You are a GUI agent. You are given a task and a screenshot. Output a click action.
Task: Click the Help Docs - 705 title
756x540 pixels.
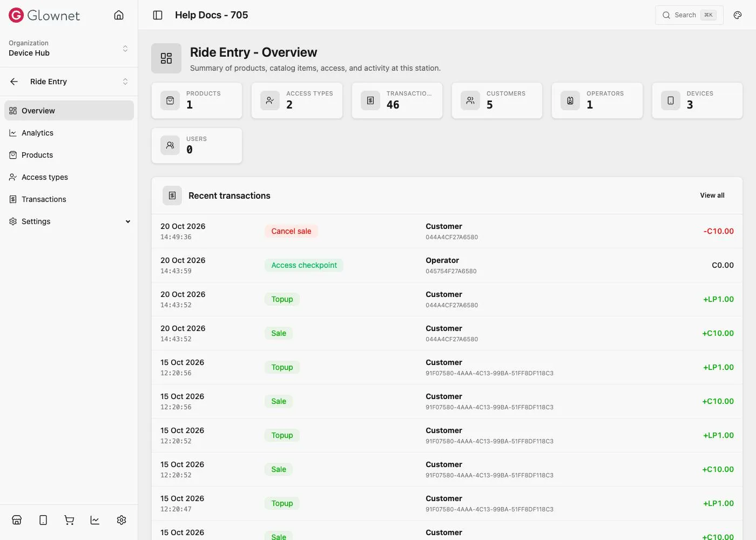[x=212, y=15]
